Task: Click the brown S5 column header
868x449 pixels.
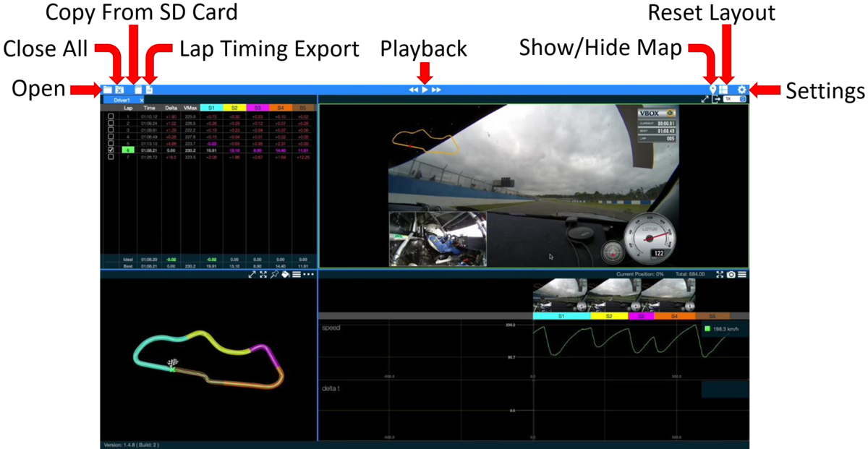Action: point(304,108)
